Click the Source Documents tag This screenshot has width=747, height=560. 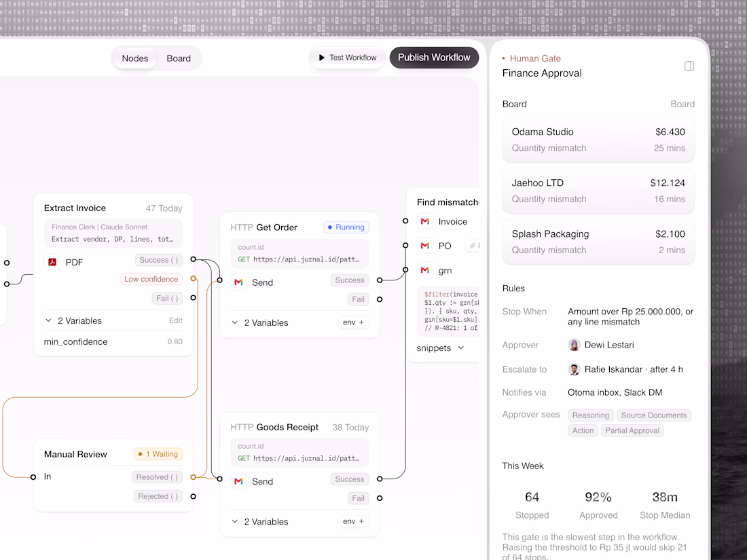click(x=653, y=415)
